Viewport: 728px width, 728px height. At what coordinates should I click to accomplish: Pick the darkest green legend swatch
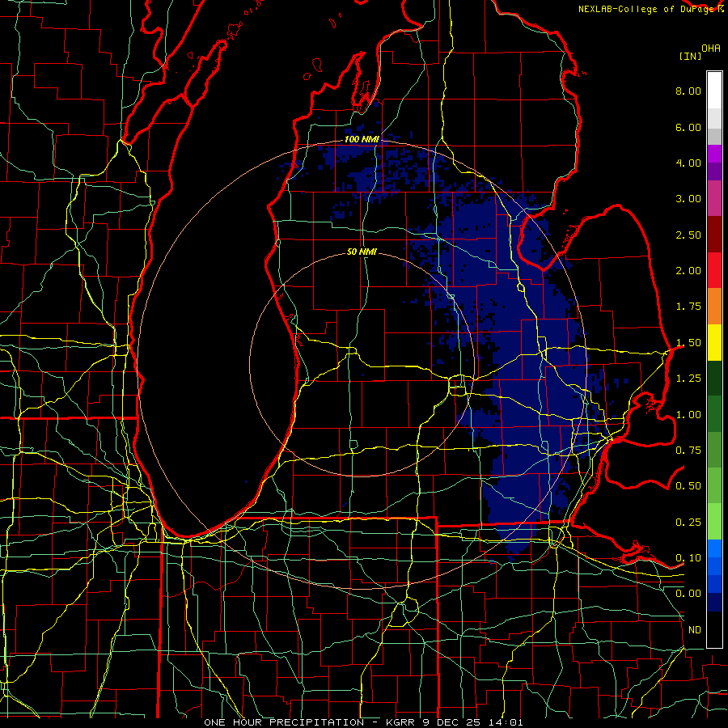pyautogui.click(x=714, y=379)
